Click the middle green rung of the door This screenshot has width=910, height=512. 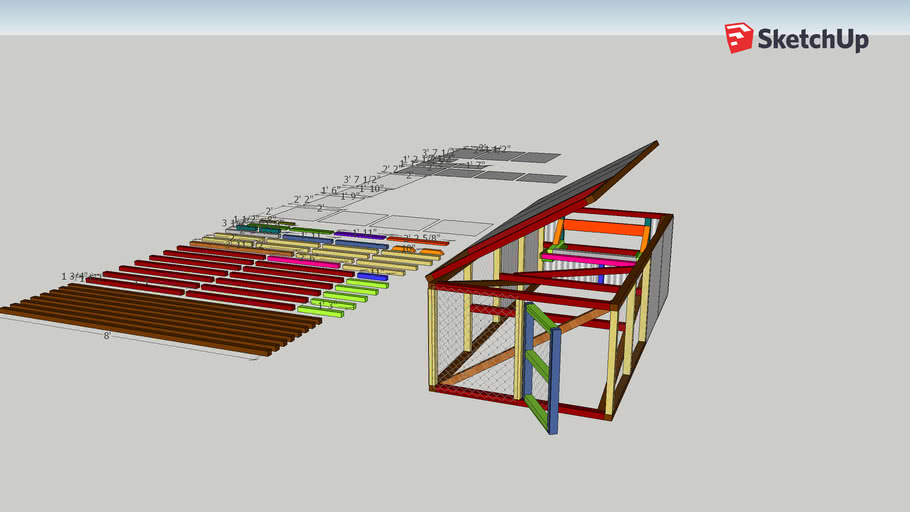click(537, 366)
